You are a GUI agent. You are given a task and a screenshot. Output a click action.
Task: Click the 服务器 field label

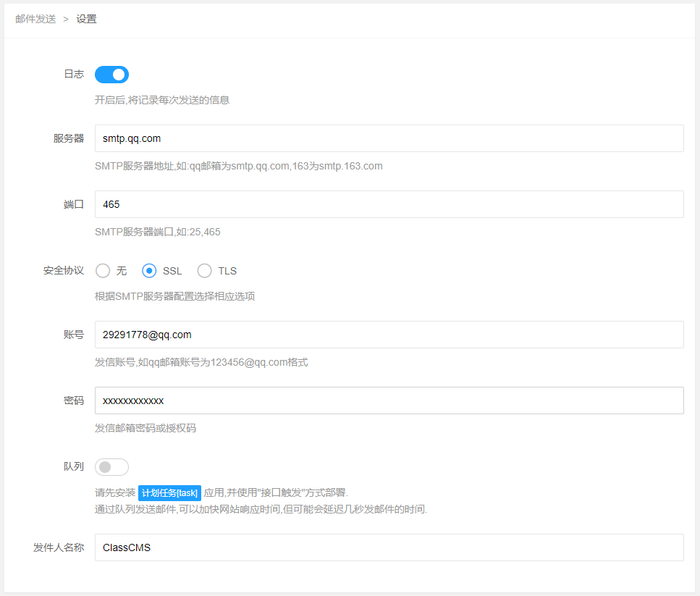pyautogui.click(x=69, y=138)
